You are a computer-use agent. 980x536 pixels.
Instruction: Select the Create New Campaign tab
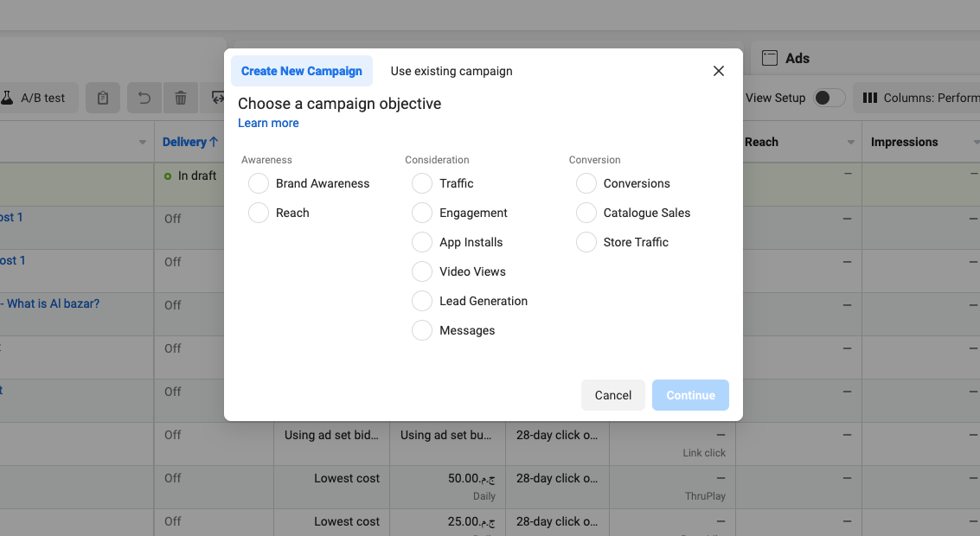pyautogui.click(x=302, y=71)
